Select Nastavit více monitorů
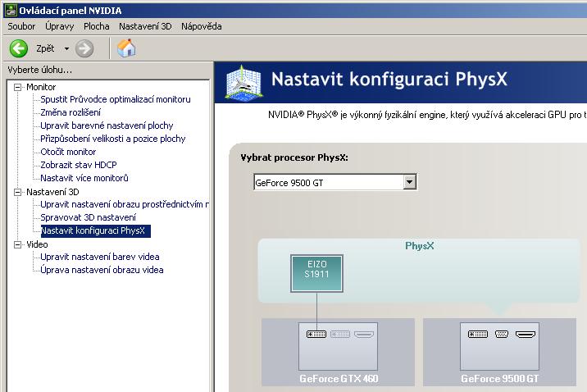587x392 pixels. click(x=84, y=178)
